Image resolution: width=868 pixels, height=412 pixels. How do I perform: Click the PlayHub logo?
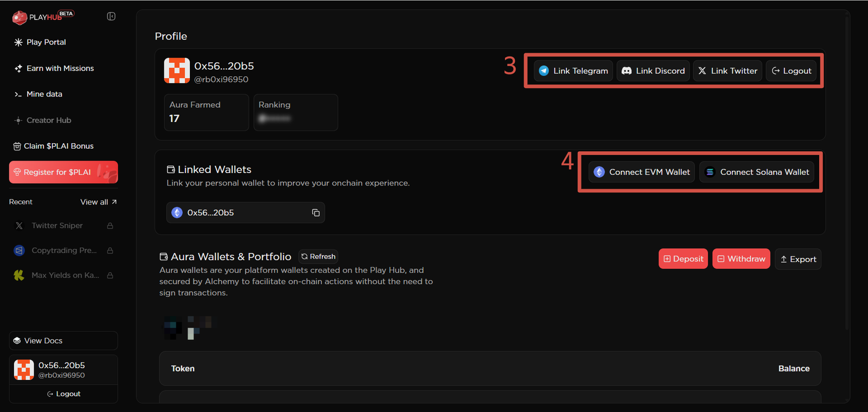coord(42,17)
